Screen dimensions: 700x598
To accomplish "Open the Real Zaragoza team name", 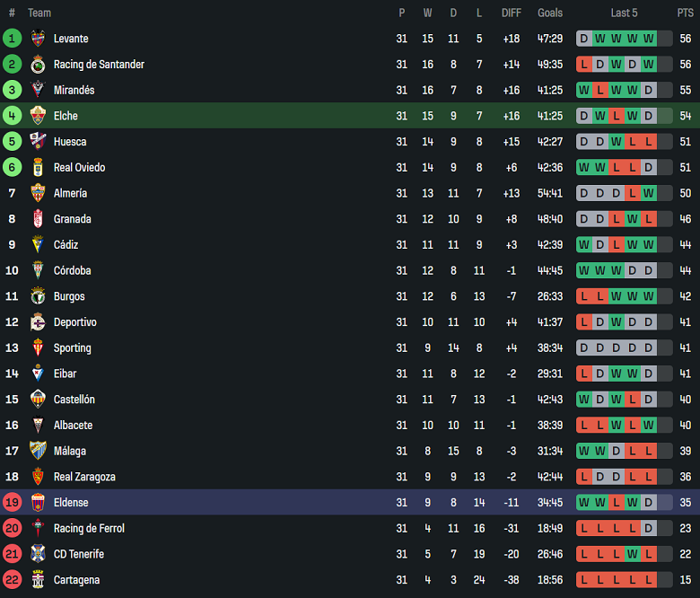I will [x=84, y=477].
